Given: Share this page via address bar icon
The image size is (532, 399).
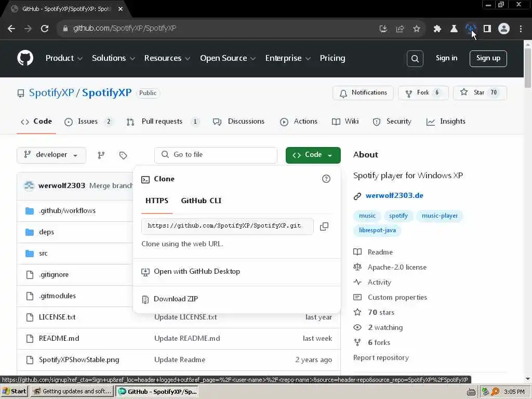Looking at the screenshot, I should tap(400, 29).
